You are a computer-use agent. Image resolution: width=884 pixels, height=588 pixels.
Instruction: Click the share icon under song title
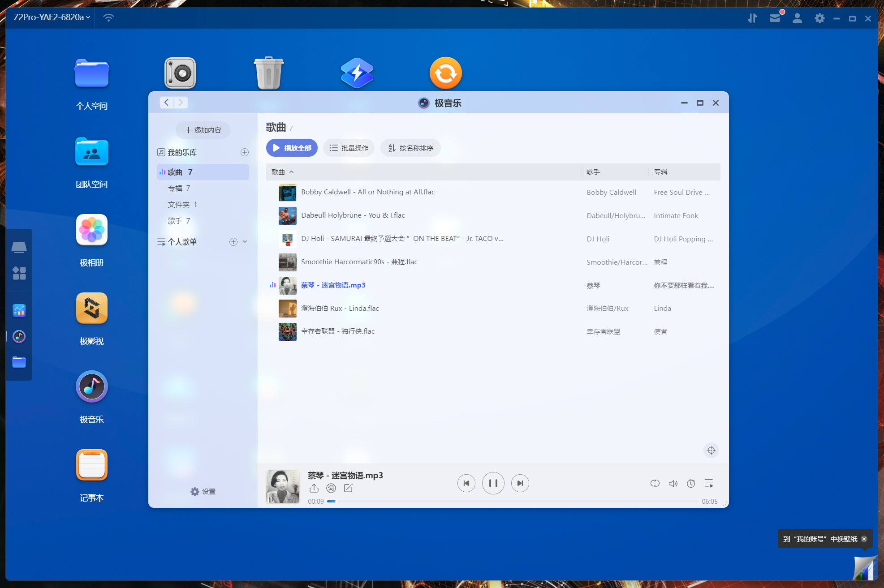point(314,488)
